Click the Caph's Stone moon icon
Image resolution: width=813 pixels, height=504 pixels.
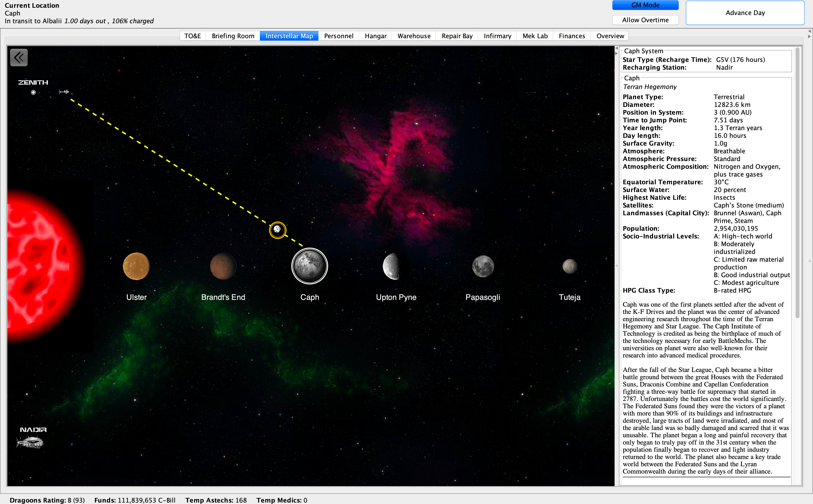tap(278, 230)
